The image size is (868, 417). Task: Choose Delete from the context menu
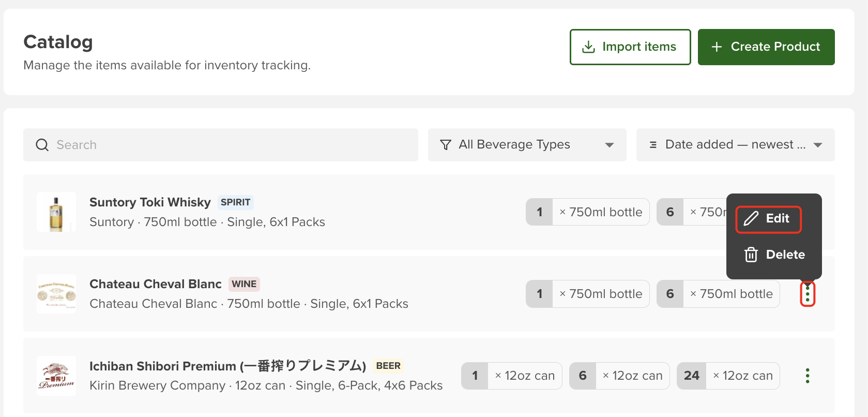click(x=774, y=255)
